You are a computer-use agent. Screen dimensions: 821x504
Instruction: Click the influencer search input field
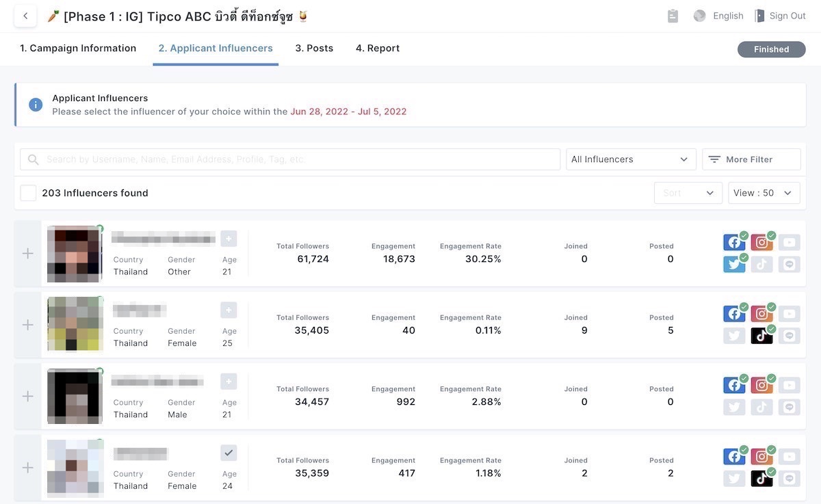290,159
